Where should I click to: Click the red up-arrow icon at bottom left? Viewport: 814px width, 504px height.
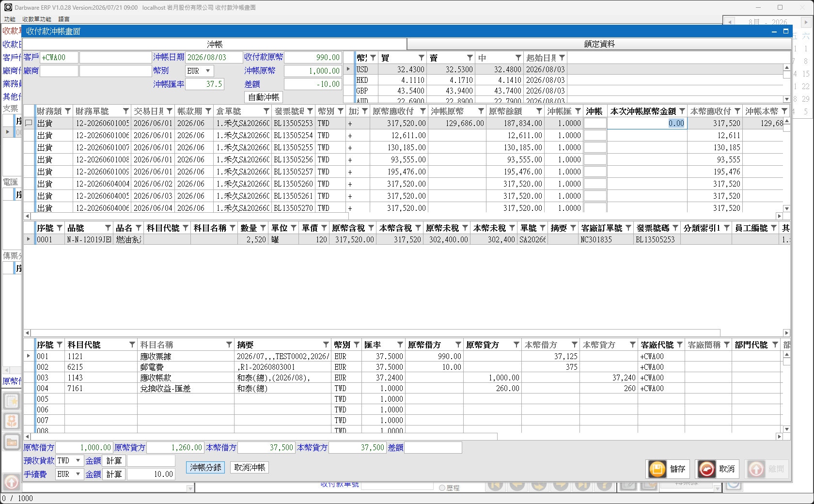[x=12, y=482]
